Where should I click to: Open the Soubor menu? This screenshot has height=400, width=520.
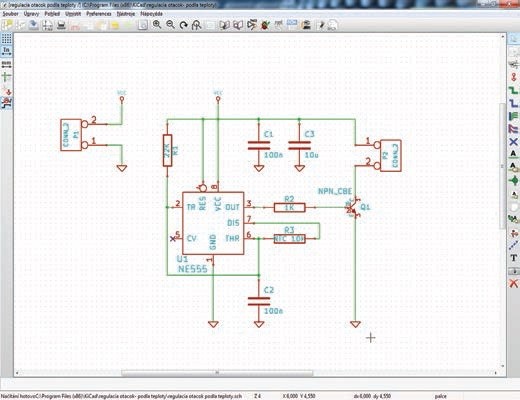pos(11,14)
